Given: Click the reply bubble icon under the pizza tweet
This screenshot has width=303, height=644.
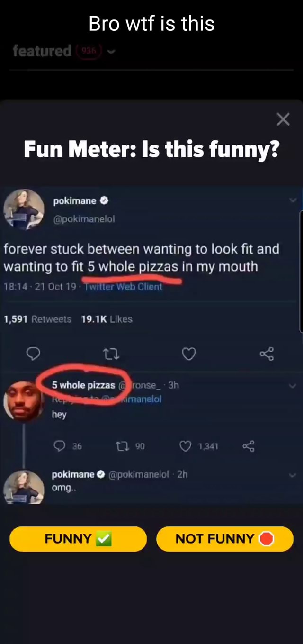Looking at the screenshot, I should (x=33, y=354).
